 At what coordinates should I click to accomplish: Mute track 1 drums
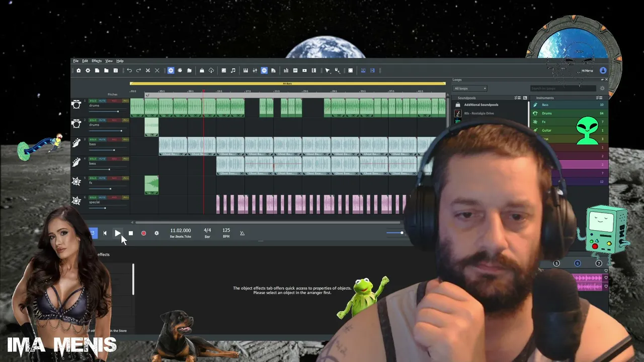tap(102, 101)
